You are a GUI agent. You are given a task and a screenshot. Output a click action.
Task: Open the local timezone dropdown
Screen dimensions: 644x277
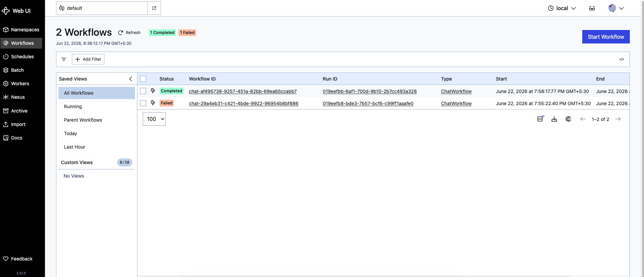562,8
